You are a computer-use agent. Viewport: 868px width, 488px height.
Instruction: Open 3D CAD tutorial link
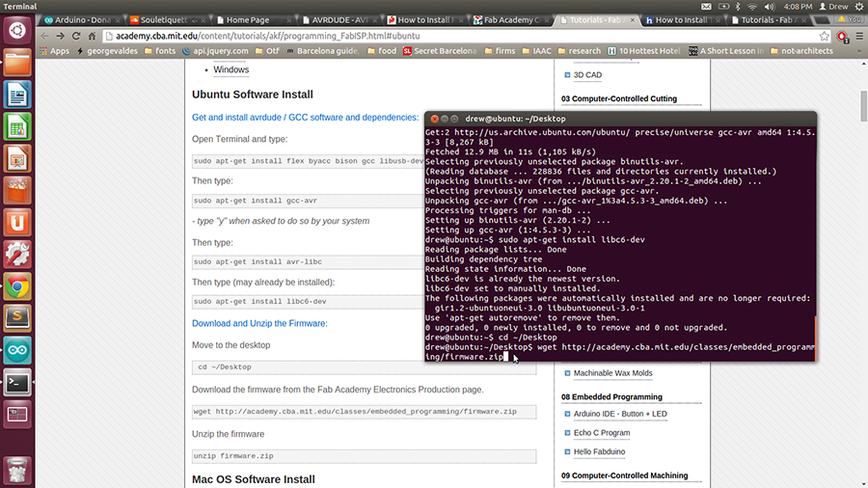click(587, 75)
